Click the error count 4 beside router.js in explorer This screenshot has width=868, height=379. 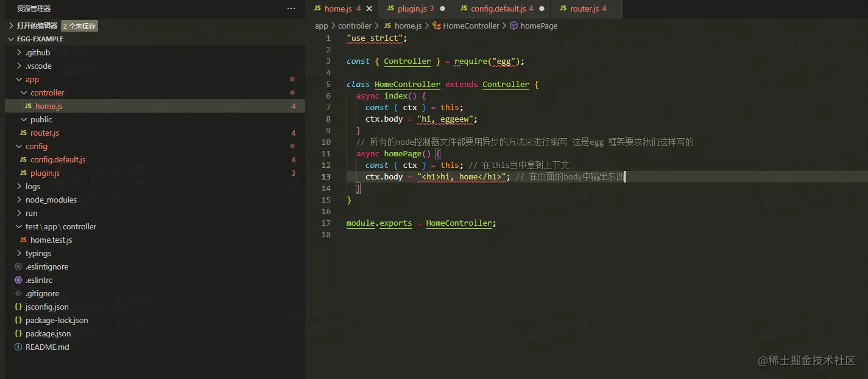coord(293,133)
